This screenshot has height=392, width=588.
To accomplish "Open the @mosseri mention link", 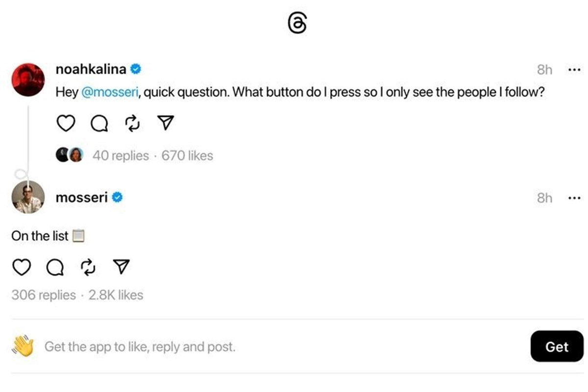I will pyautogui.click(x=108, y=93).
